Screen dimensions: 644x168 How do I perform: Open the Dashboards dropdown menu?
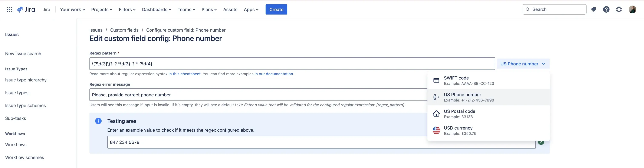157,10
